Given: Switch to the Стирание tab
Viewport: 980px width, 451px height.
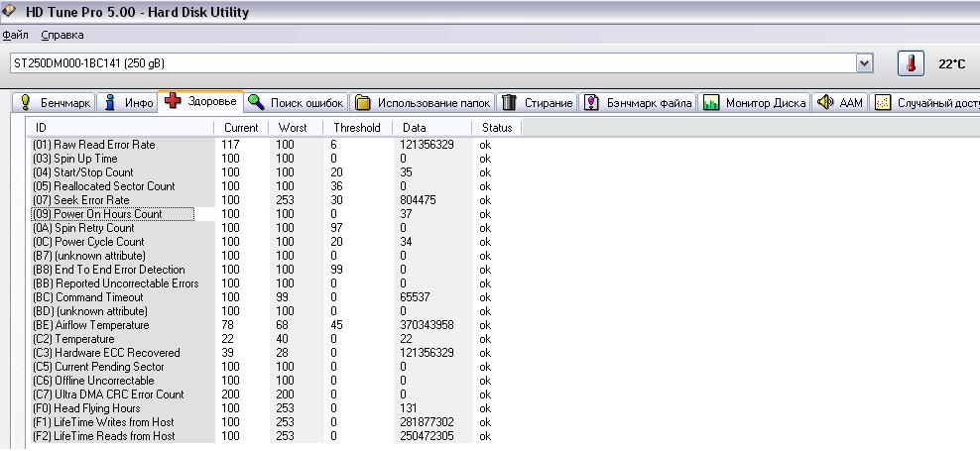Looking at the screenshot, I should coord(538,103).
